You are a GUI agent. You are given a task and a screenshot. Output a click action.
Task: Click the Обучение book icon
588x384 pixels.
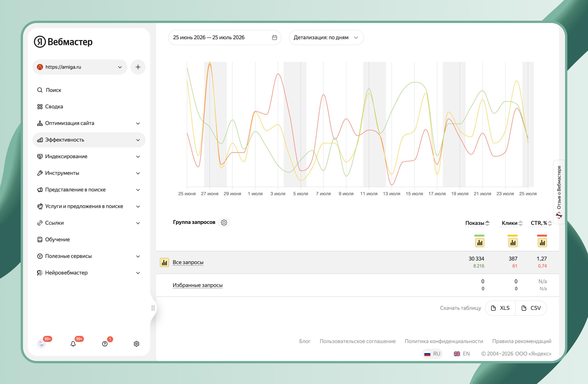click(x=40, y=240)
